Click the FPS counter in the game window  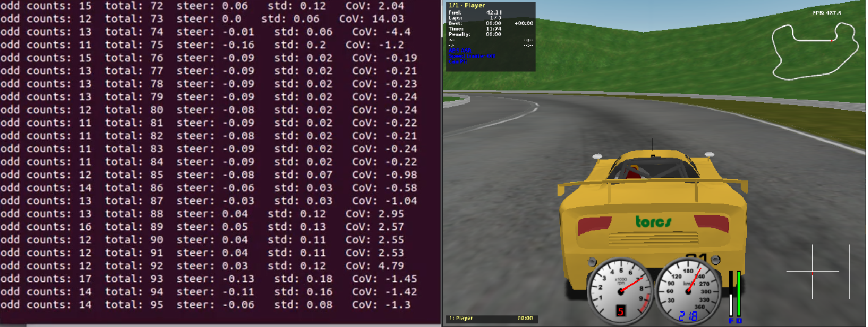[x=826, y=13]
